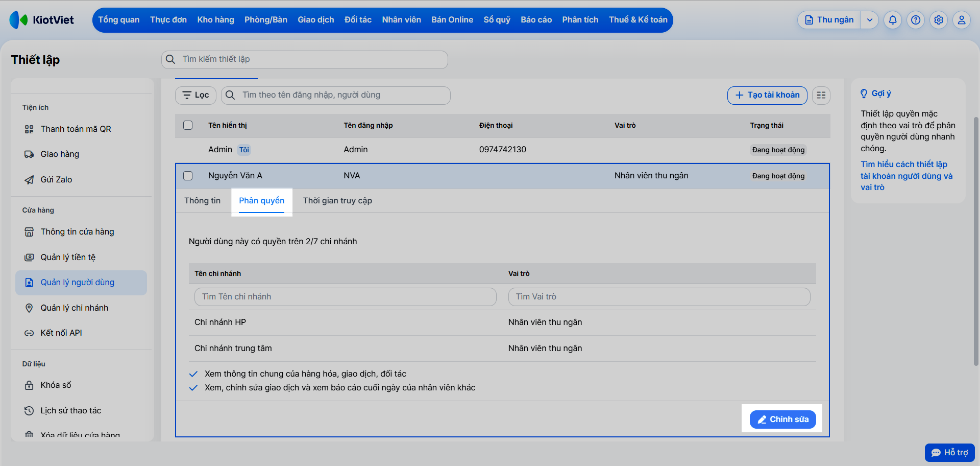This screenshot has width=980, height=466.
Task: Open the Thuế & Kế toán menu
Action: (x=638, y=20)
